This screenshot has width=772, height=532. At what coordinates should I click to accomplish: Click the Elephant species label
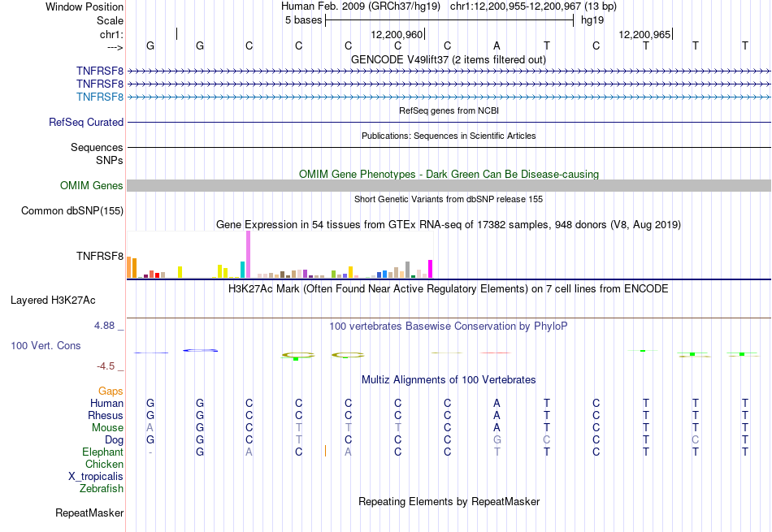point(102,452)
